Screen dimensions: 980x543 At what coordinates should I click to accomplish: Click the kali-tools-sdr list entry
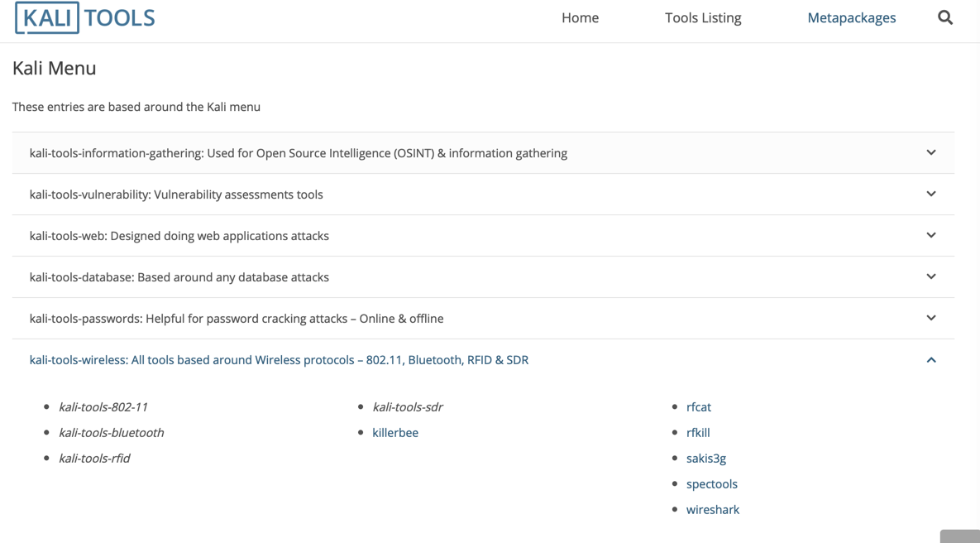tap(408, 407)
